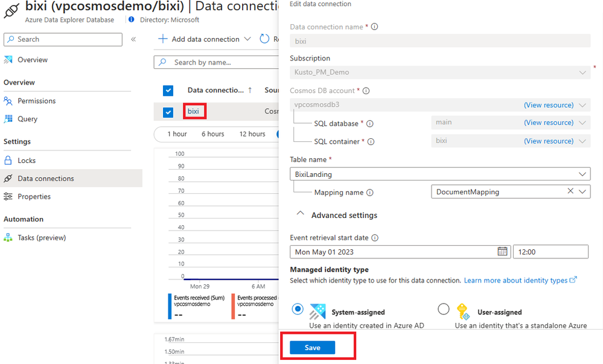Click the User-assigned key icon
This screenshot has height=364, width=603.
[x=463, y=311]
